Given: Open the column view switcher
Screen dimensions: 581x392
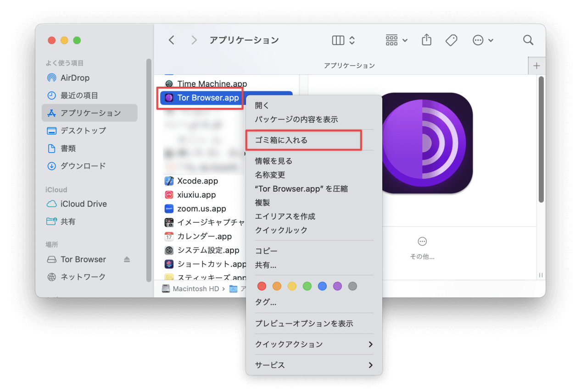Looking at the screenshot, I should point(343,40).
